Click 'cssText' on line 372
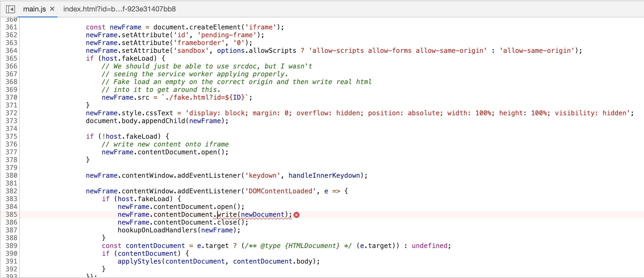 (x=159, y=113)
